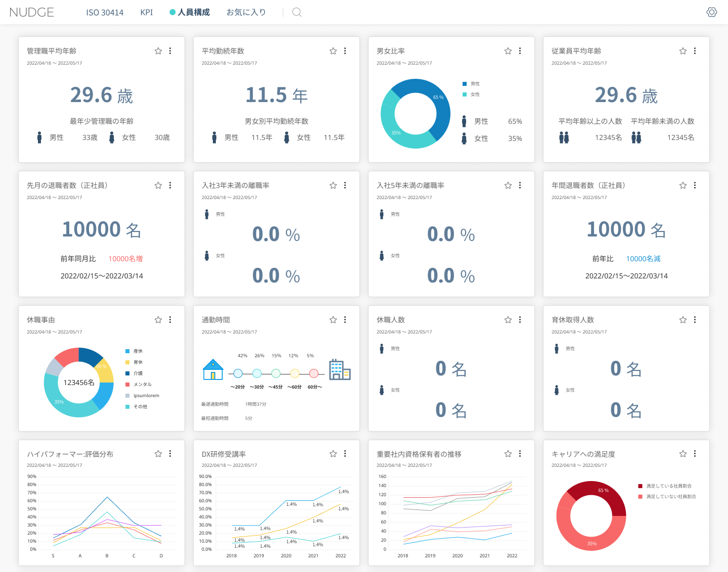Viewport: 728px width, 572px height.
Task: Open more options on 入社5年未満の離職率 card
Action: coord(520,185)
